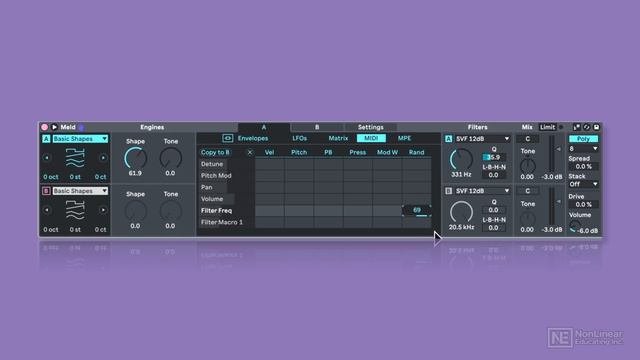
Task: Toggle Engine A on/off switch
Action: [46, 139]
